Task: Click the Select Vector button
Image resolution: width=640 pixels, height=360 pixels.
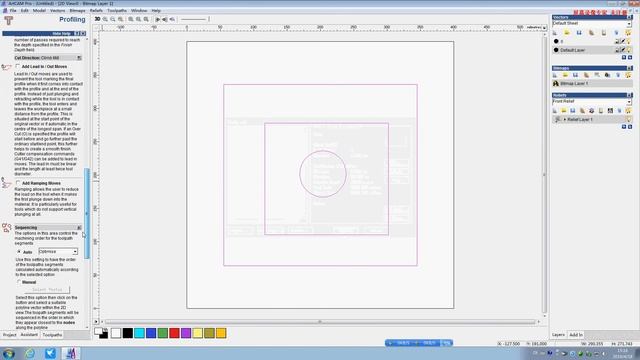Action: click(x=47, y=290)
